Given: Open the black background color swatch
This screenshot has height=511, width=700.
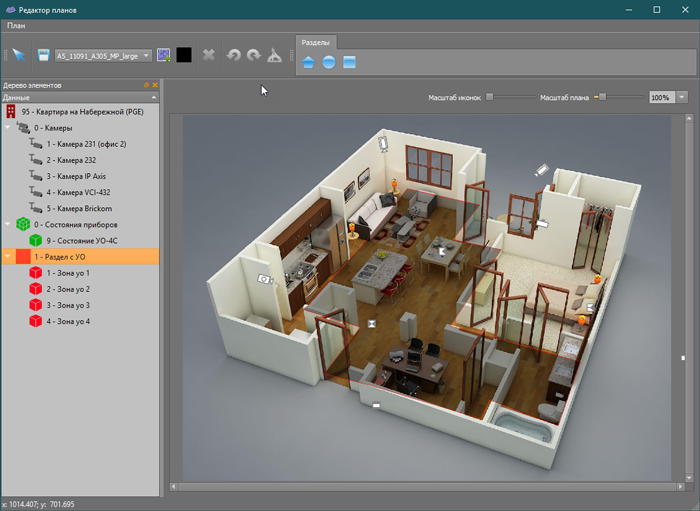Looking at the screenshot, I should [x=183, y=55].
